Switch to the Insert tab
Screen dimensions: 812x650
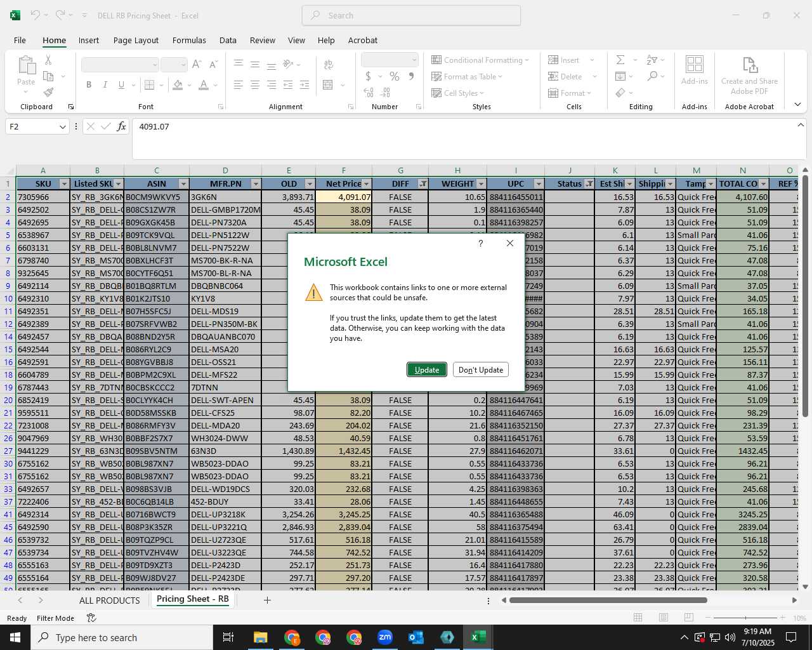tap(89, 40)
